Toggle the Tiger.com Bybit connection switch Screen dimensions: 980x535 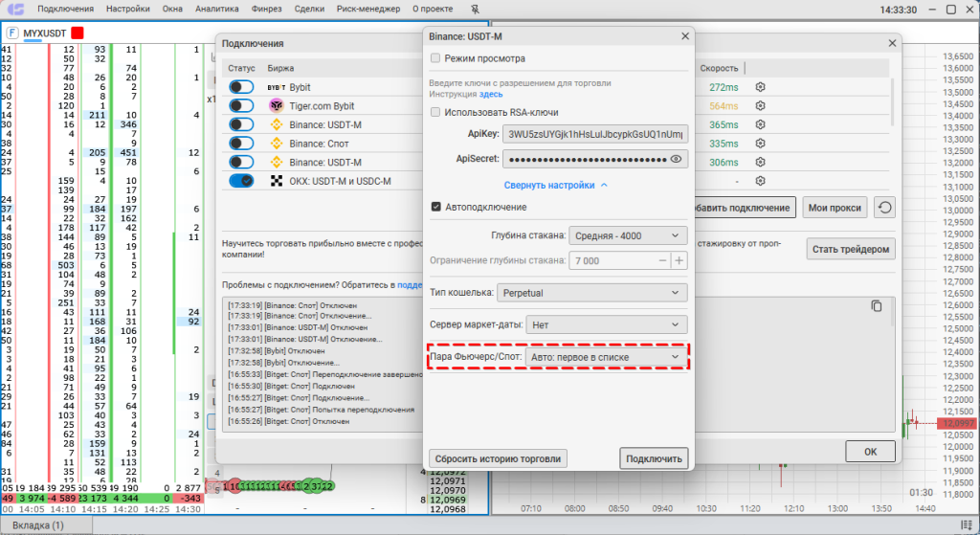[242, 106]
